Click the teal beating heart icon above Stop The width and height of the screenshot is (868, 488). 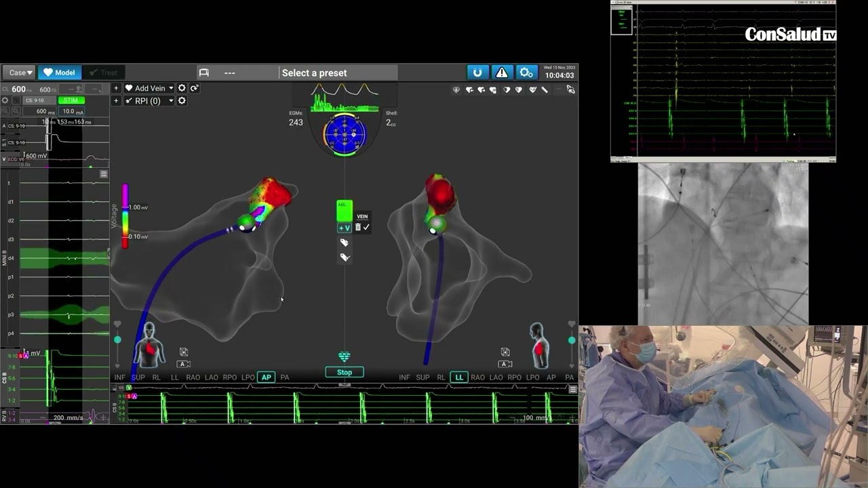tap(344, 357)
